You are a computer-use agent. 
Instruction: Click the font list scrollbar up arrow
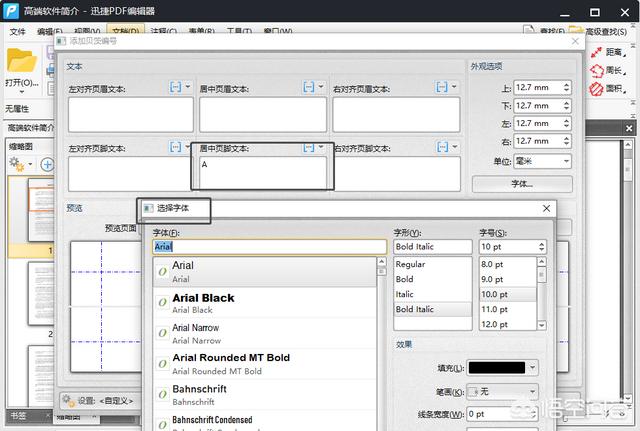point(381,262)
